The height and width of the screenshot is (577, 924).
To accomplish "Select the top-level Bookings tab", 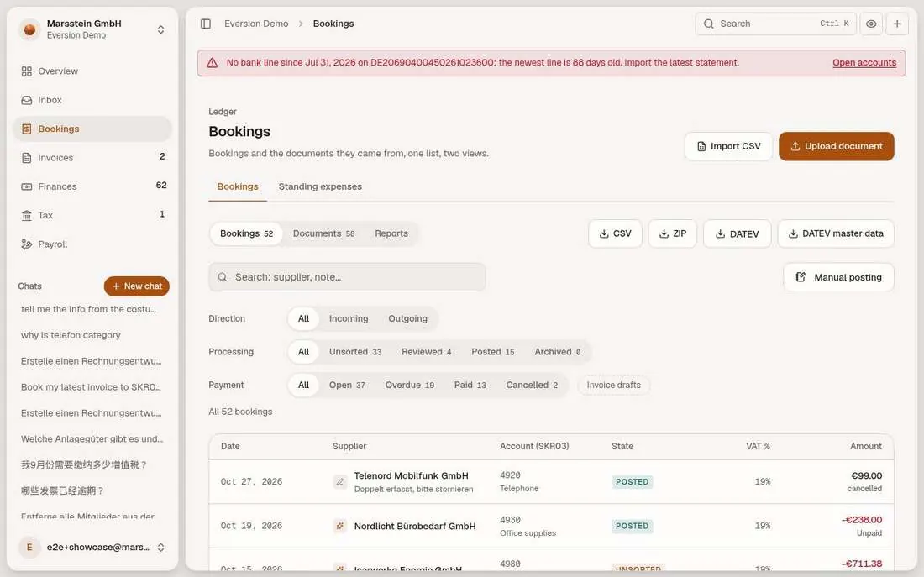I will point(238,186).
